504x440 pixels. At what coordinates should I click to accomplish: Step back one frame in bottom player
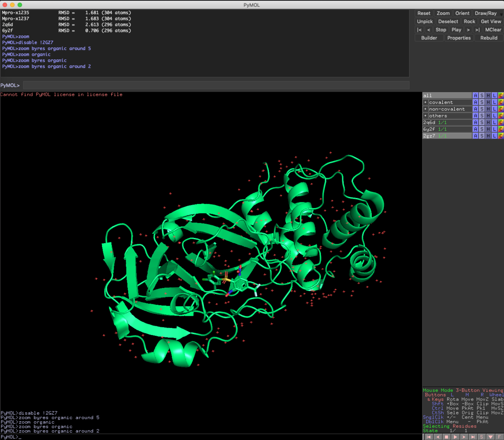438,437
